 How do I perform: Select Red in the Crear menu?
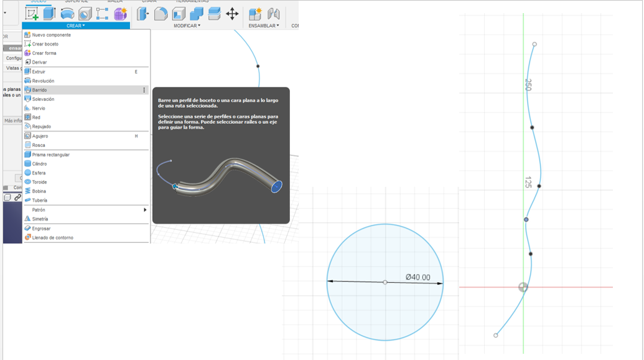pos(86,117)
